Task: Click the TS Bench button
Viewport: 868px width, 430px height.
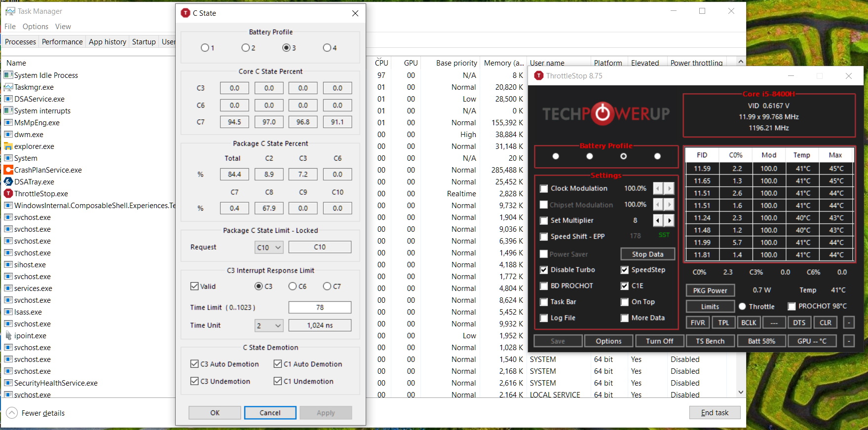Action: click(x=710, y=341)
